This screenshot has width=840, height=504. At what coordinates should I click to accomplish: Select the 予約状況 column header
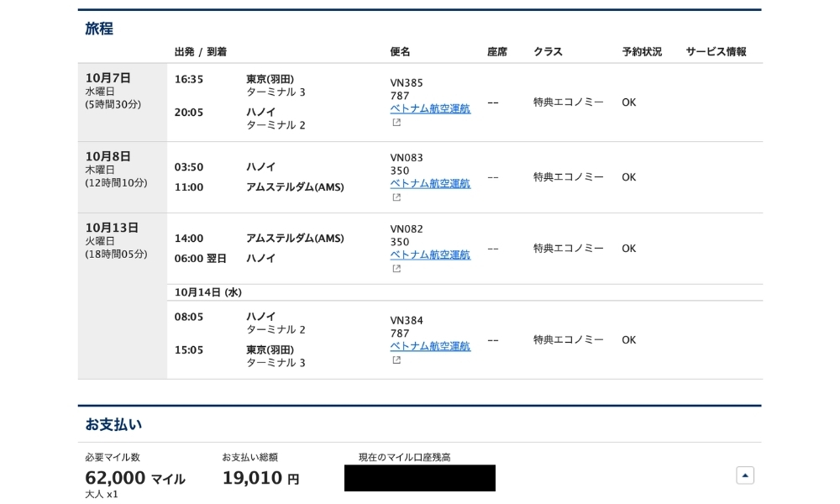coord(643,51)
